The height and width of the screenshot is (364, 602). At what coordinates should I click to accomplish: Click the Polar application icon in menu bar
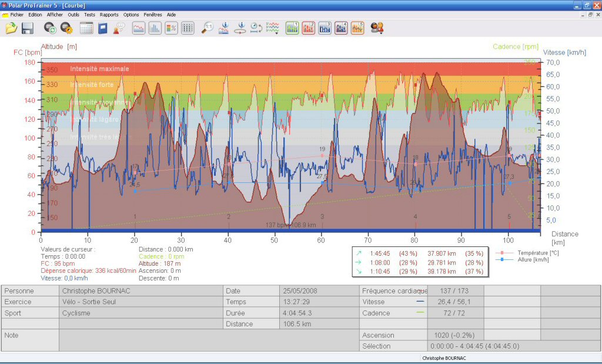(x=5, y=15)
